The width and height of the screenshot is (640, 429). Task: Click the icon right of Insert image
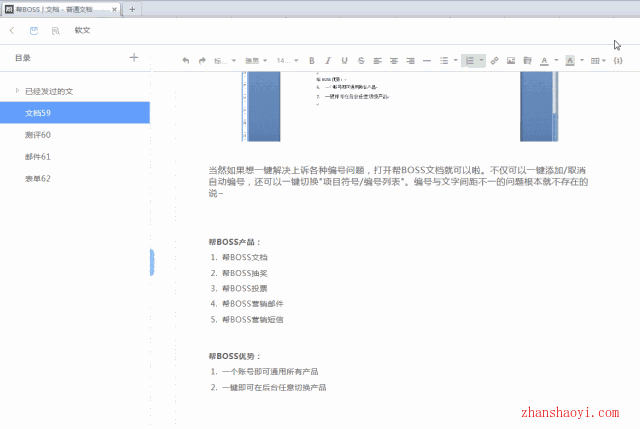pyautogui.click(x=527, y=61)
